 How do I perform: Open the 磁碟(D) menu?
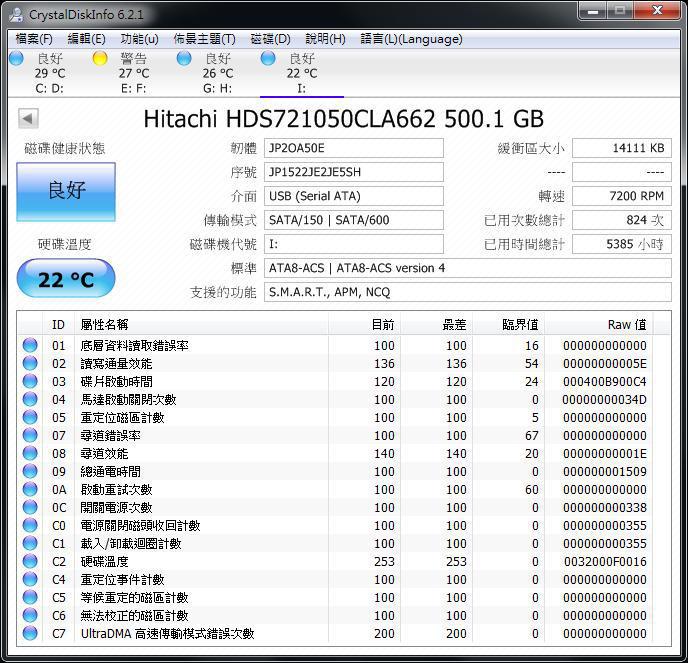click(270, 39)
